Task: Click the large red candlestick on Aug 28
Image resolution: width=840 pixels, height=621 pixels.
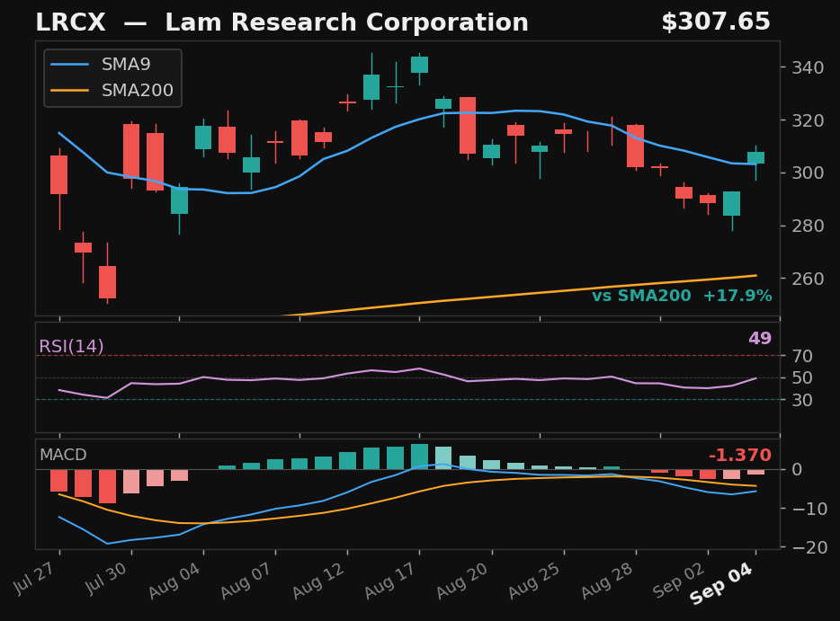Action: pos(635,146)
